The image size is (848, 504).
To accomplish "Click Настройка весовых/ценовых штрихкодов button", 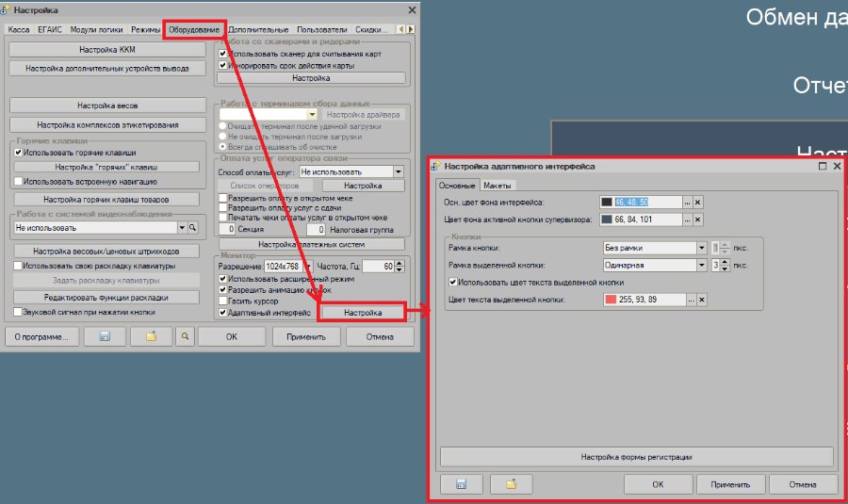I will click(x=106, y=251).
